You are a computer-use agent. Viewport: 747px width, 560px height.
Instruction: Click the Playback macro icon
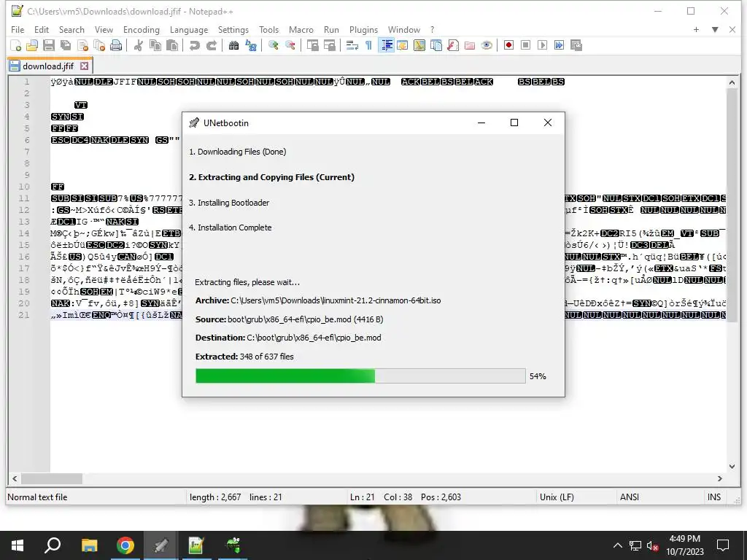[x=542, y=45]
